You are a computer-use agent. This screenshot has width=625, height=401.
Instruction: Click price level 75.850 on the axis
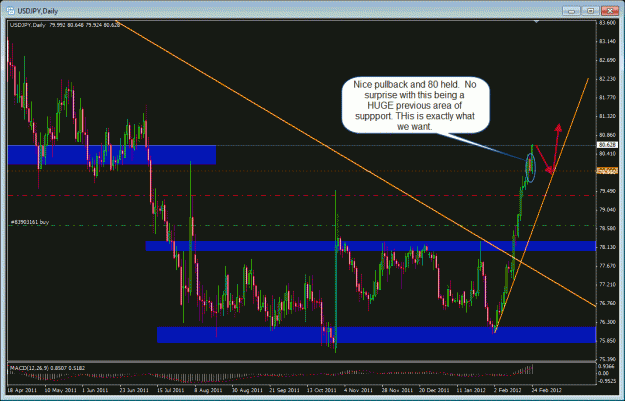(x=607, y=341)
